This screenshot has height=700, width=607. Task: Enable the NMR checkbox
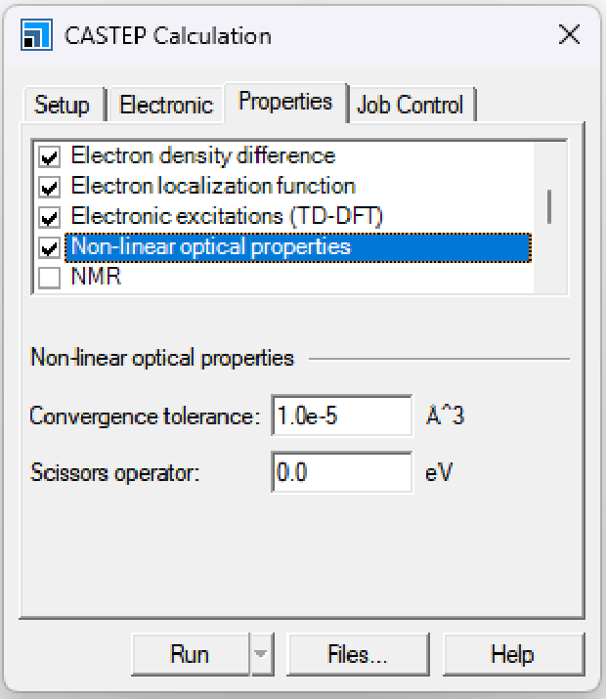(x=49, y=279)
